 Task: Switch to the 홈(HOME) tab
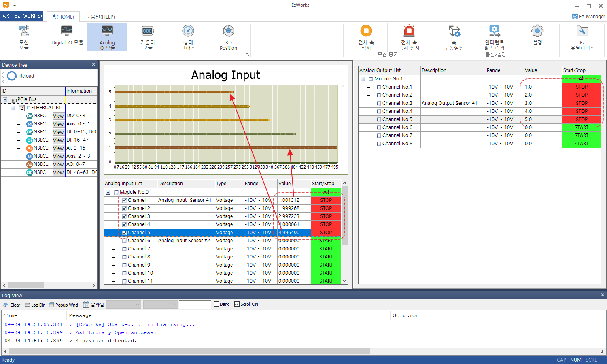click(63, 17)
